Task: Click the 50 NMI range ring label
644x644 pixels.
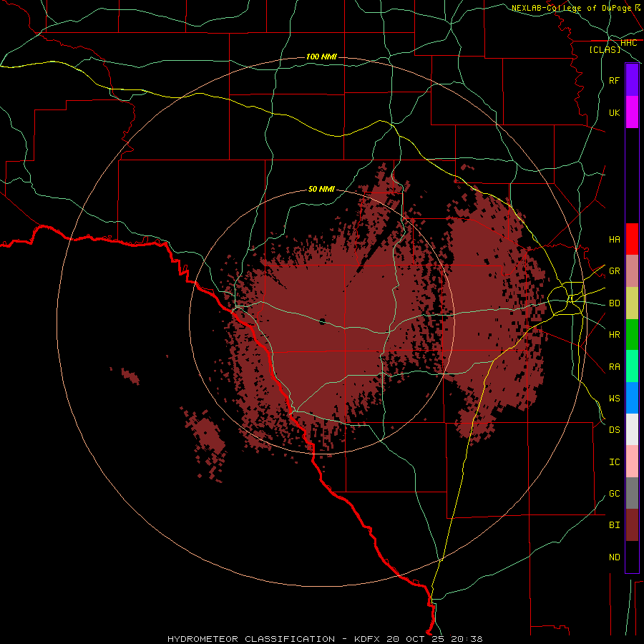Action: [x=321, y=189]
